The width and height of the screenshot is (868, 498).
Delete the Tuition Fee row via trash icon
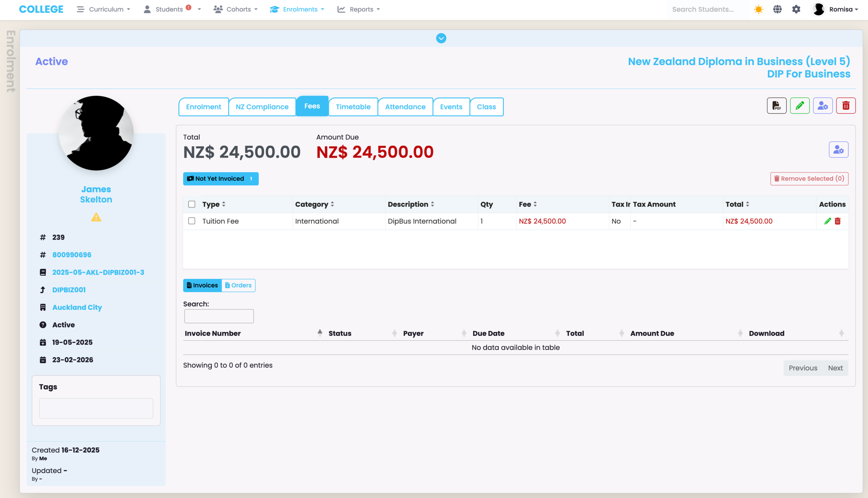(837, 221)
